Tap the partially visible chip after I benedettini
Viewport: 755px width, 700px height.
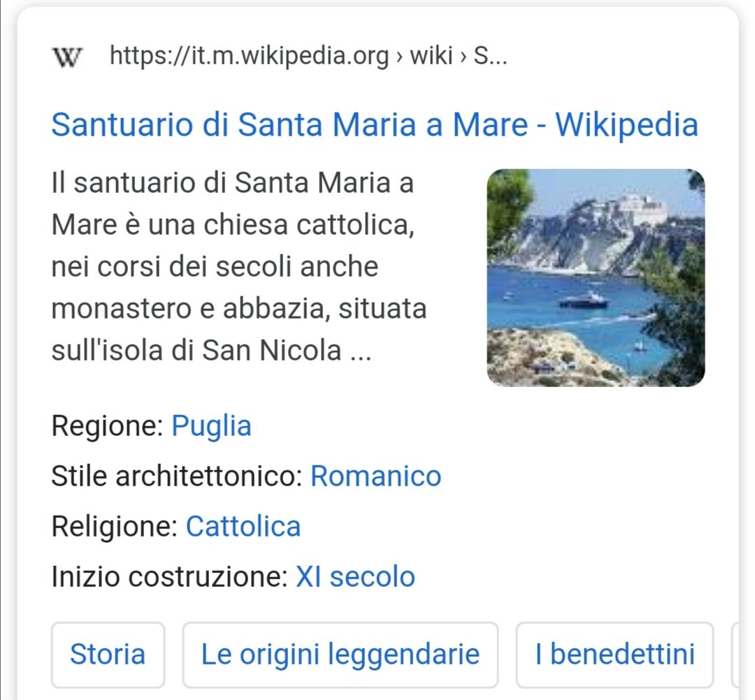tap(735, 655)
